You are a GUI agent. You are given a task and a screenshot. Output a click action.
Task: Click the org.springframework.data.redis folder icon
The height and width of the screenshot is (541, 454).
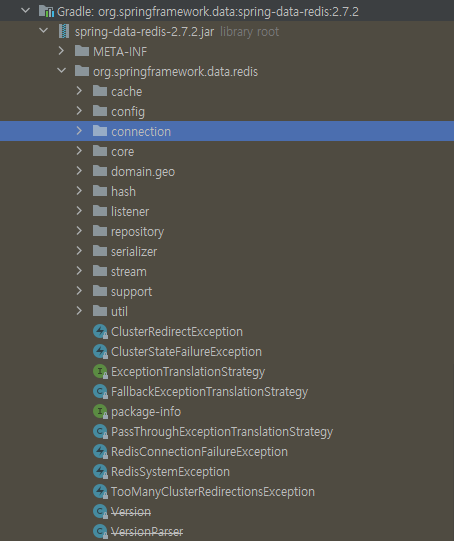pos(82,71)
